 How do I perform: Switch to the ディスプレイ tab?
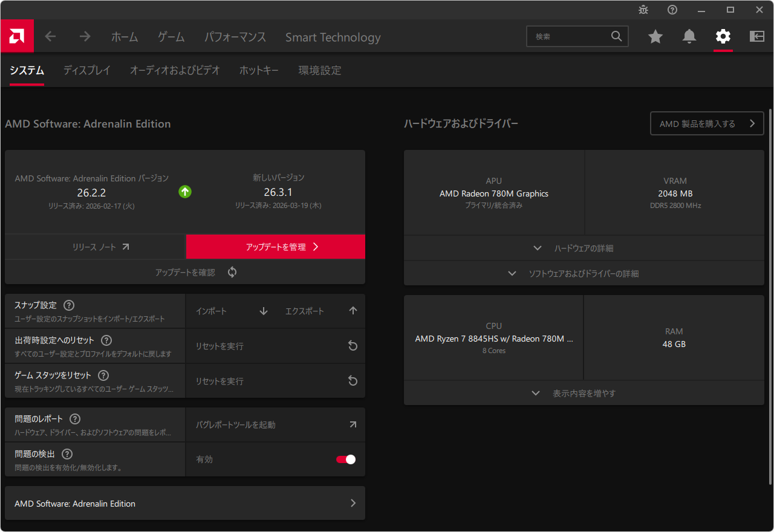pos(87,71)
